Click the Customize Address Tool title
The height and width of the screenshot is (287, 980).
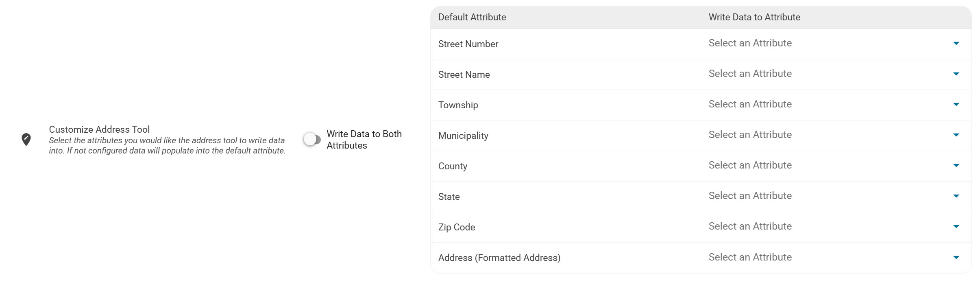99,129
